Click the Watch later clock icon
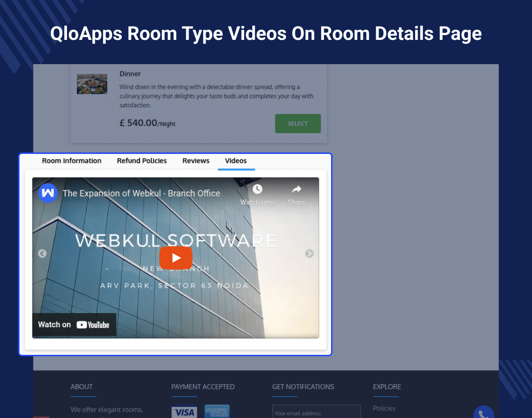Screen dimensions: 532x418 point(257,190)
